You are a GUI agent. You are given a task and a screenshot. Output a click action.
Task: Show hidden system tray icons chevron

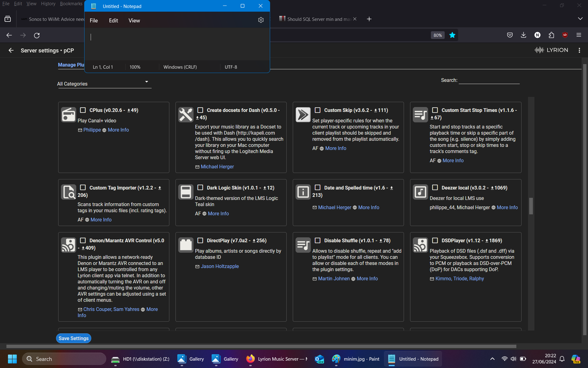492,359
